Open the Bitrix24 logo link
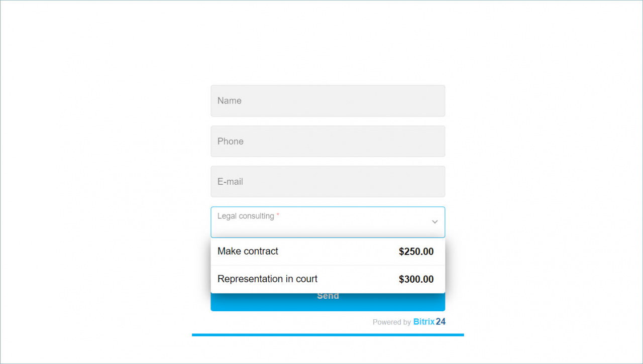643x364 pixels. (430, 322)
